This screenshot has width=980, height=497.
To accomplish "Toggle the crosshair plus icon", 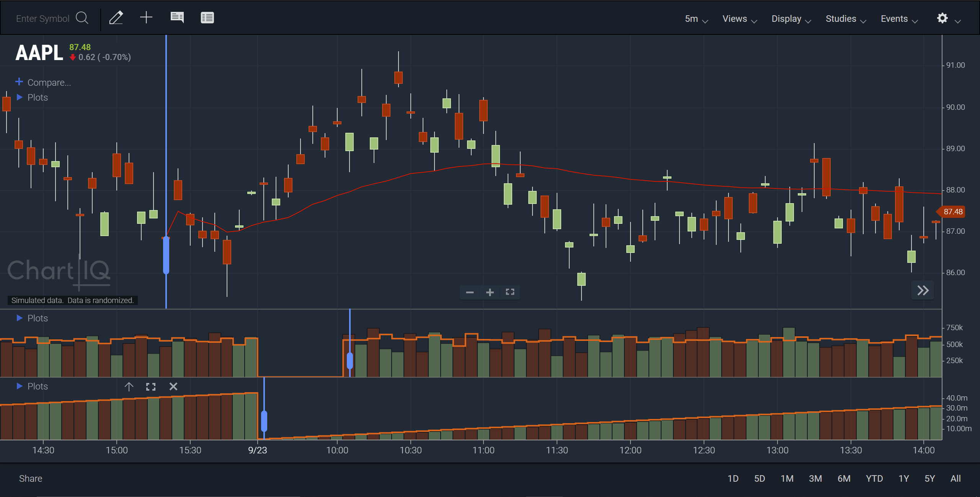I will click(146, 18).
